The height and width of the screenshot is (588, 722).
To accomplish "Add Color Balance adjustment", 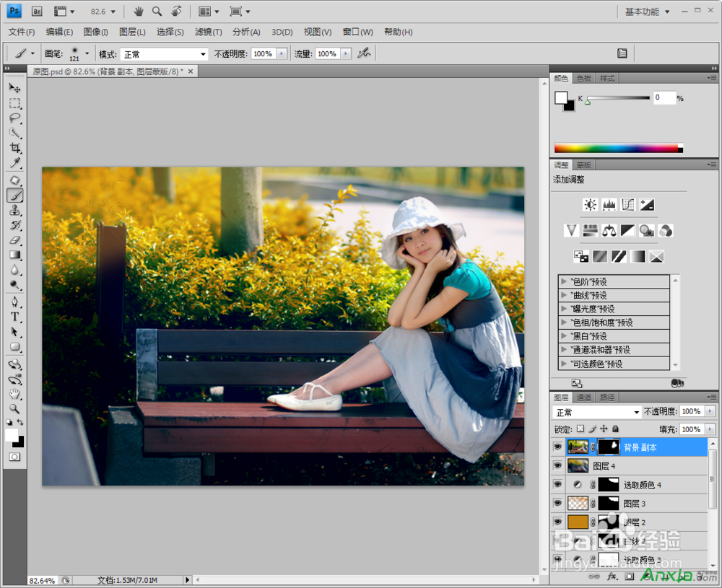I will 609,230.
